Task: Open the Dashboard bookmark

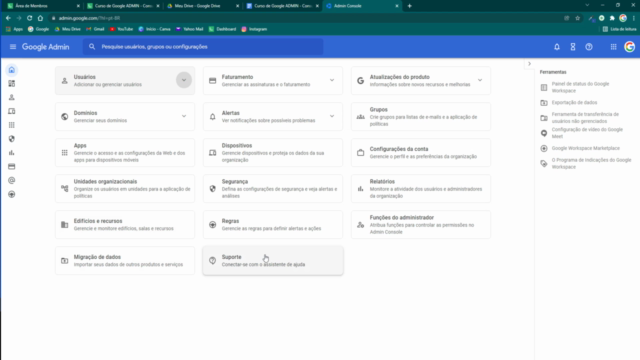Action: 222,29
